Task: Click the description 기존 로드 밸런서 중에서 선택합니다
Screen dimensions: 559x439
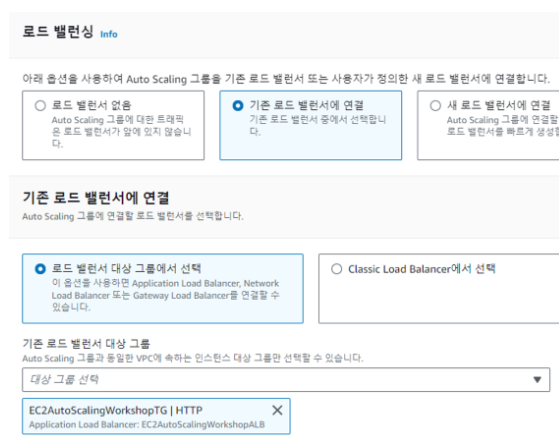Action: click(317, 125)
